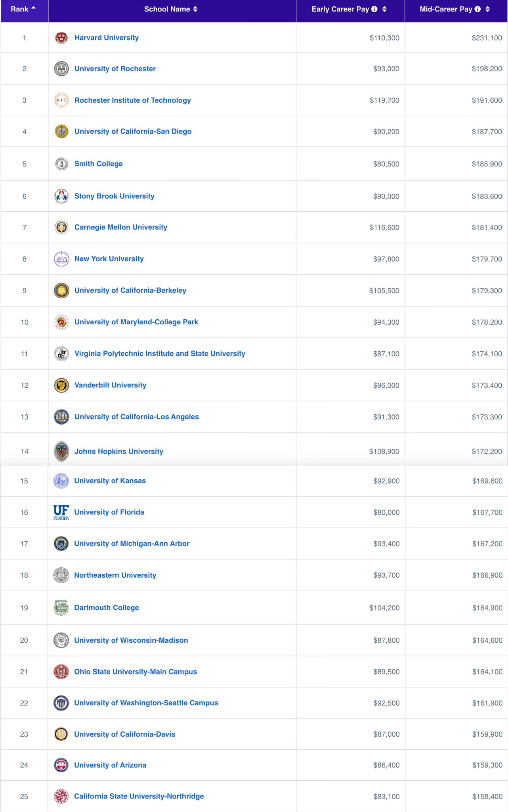This screenshot has width=508, height=812.
Task: Click the University of Florida UF logo
Action: tap(61, 512)
